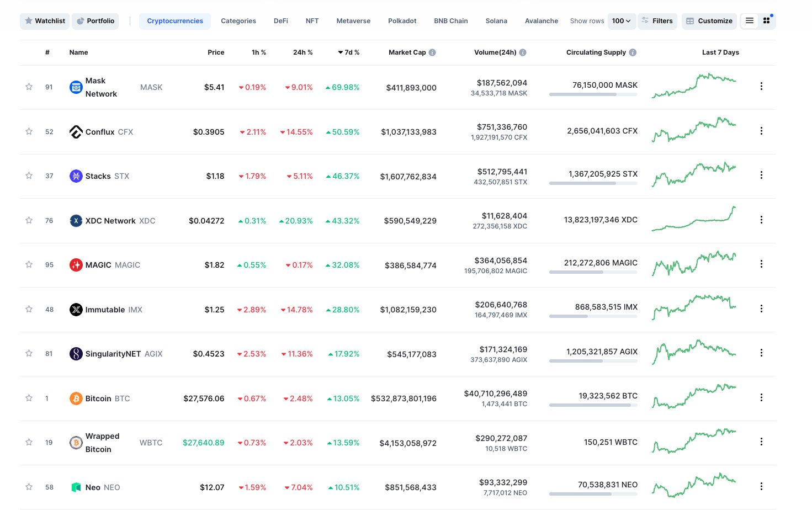Star Mask Network to add to watchlist

coord(29,87)
